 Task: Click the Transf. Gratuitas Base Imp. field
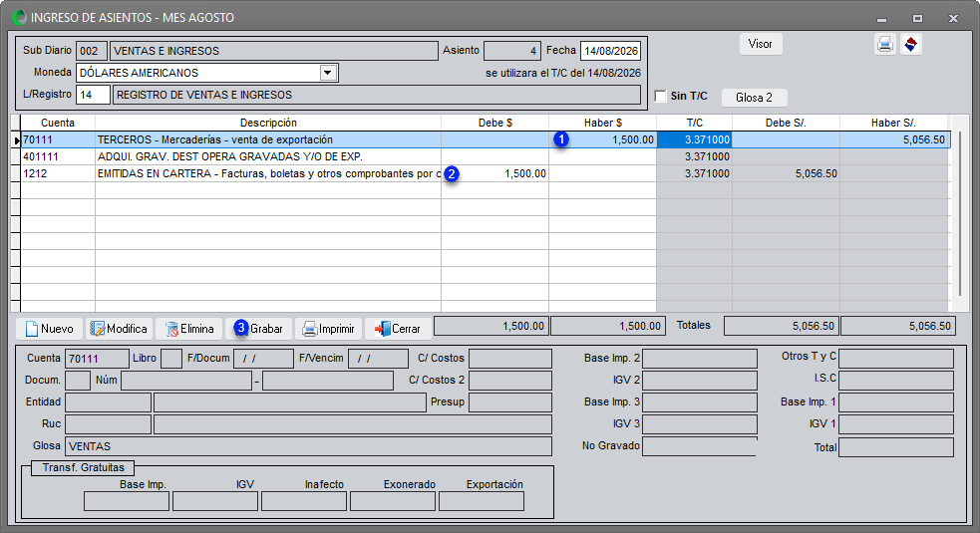point(127,501)
